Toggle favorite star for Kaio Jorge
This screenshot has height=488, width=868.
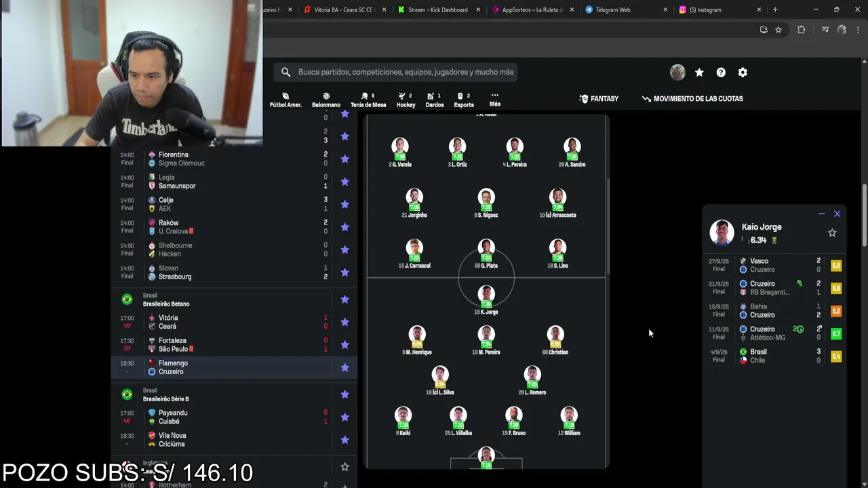(x=832, y=232)
